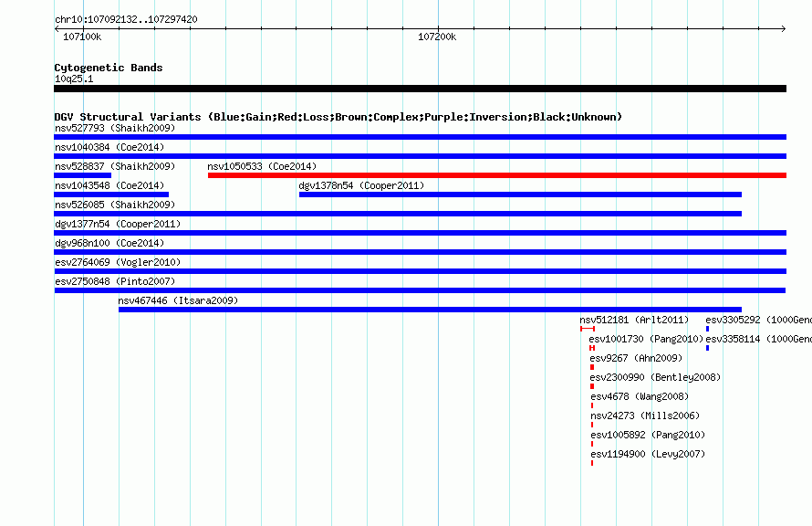Click esv2764069 (Vogler2010) label
This screenshot has height=526, width=812.
click(118, 262)
